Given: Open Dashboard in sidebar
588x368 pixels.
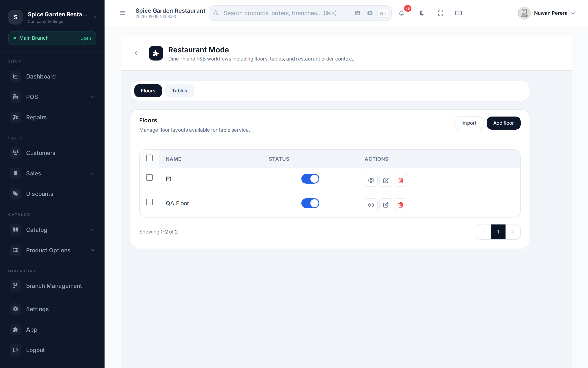Looking at the screenshot, I should [x=52, y=76].
